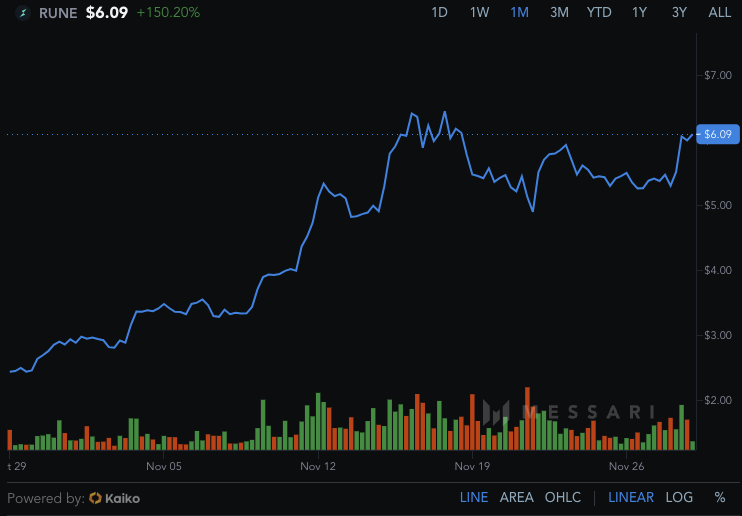This screenshot has height=516, width=742.
Task: Switch chart to 1W range
Action: [479, 12]
